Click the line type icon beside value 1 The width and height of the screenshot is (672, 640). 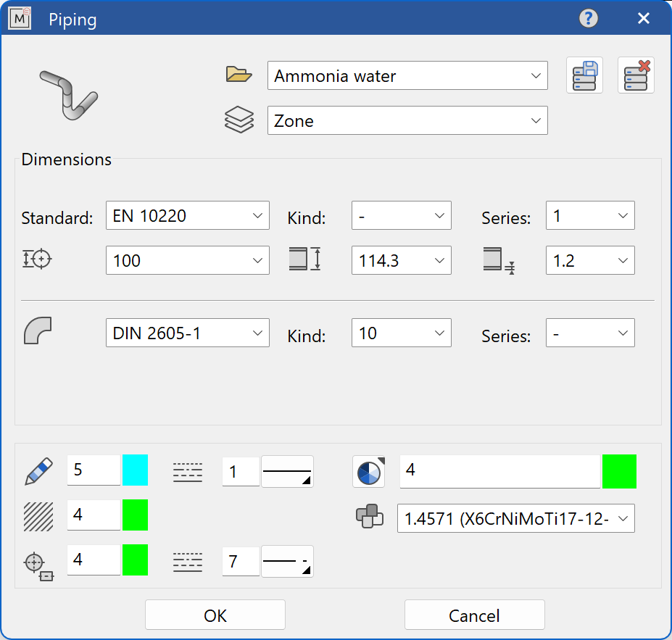point(188,473)
